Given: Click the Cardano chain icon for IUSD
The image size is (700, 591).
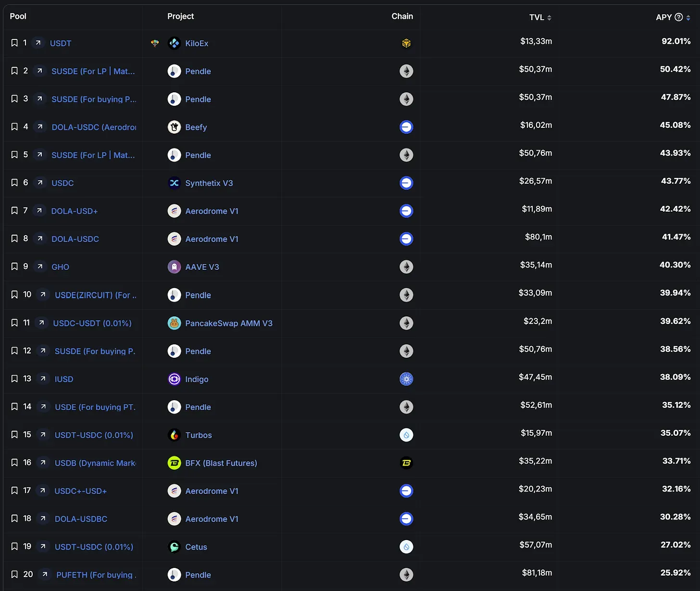Looking at the screenshot, I should coord(406,379).
